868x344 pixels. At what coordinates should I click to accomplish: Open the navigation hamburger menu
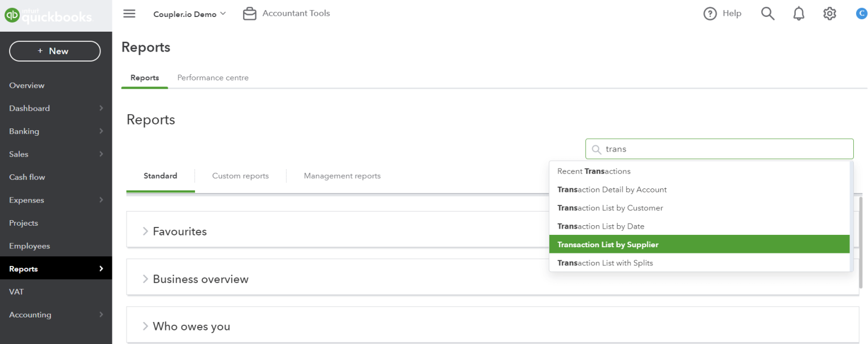tap(129, 14)
